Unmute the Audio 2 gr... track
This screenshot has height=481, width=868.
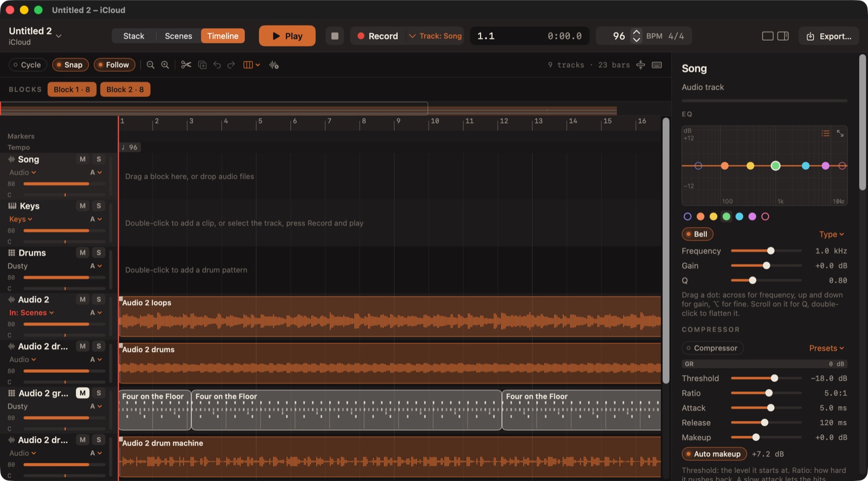(82, 393)
